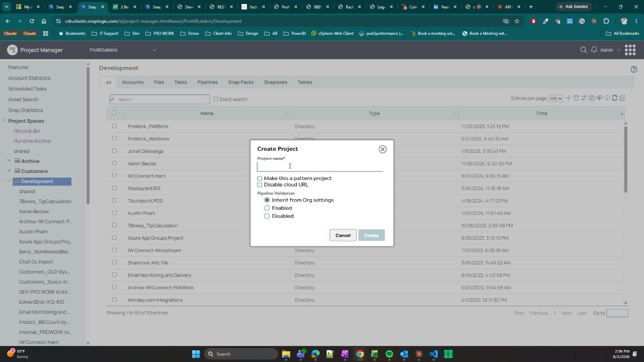Open the Runtime Archive link
This screenshot has height=362, width=644.
point(32,141)
